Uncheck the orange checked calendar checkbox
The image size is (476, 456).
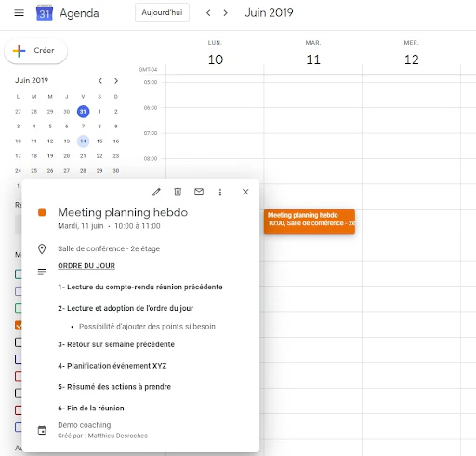[19, 325]
